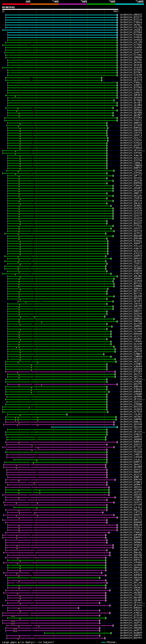Click the UniRef100_A9SEG6 hit label
This screenshot has width=146, height=644.
(x=131, y=545)
